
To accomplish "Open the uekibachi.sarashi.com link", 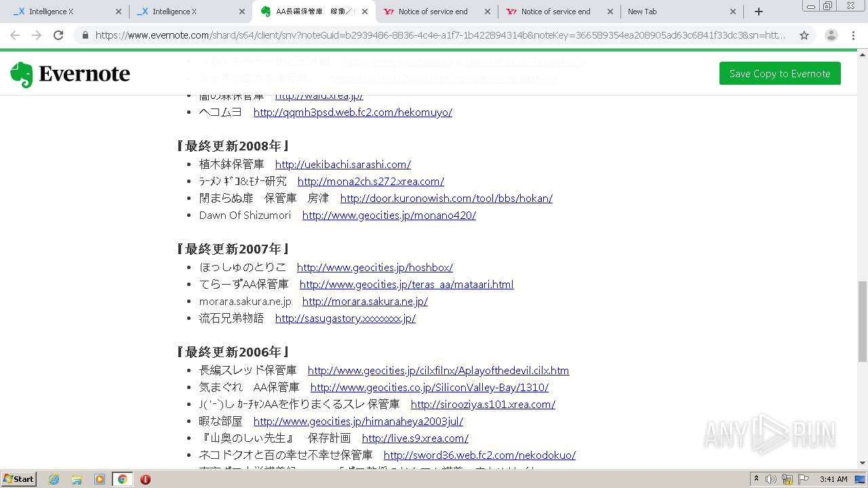I will [x=343, y=165].
